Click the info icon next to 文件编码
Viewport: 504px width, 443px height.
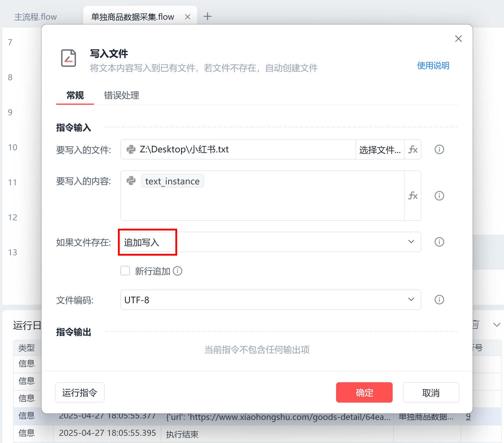439,300
